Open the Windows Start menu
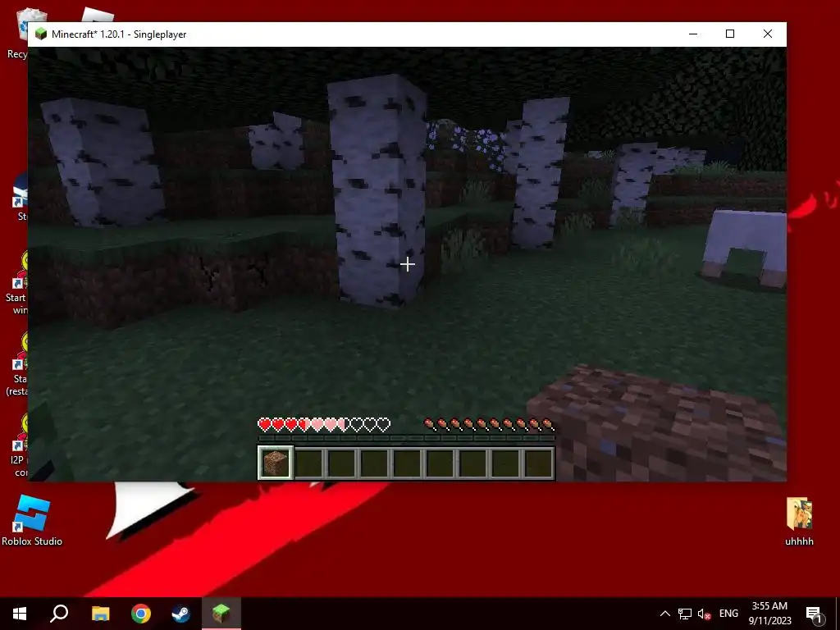This screenshot has width=840, height=630. pos(20,614)
